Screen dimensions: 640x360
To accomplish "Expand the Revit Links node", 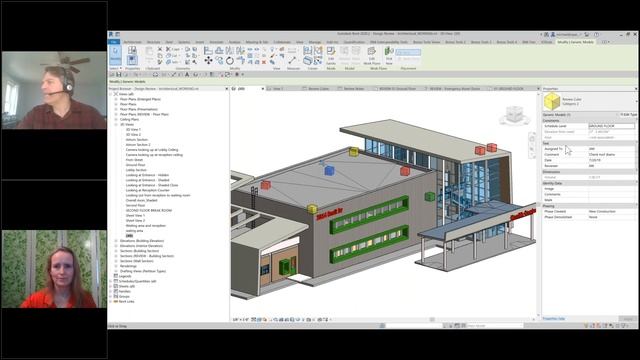I will tap(111, 301).
